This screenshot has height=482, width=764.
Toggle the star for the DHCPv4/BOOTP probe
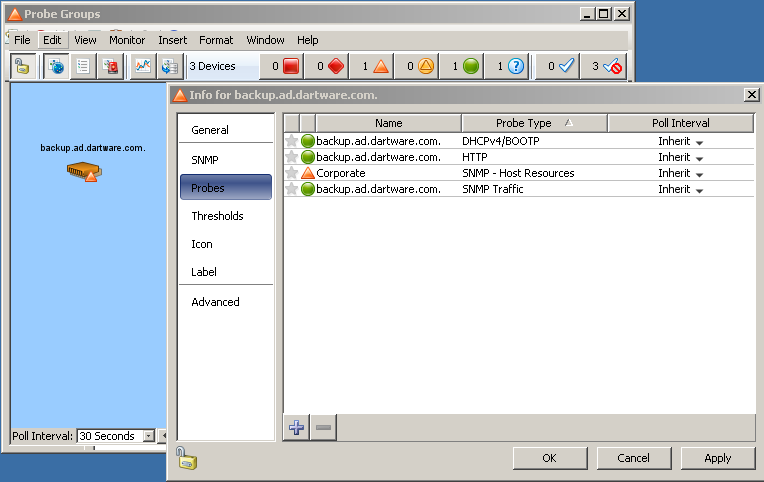(292, 141)
